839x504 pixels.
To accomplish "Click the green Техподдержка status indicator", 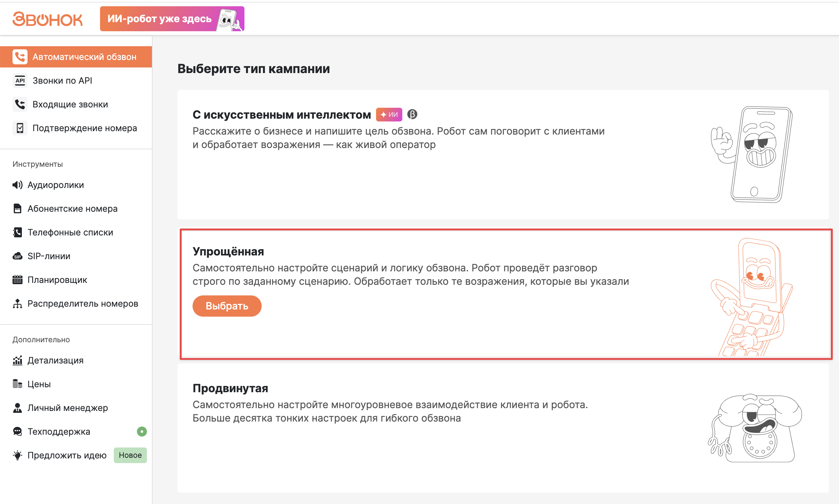I will 142,432.
